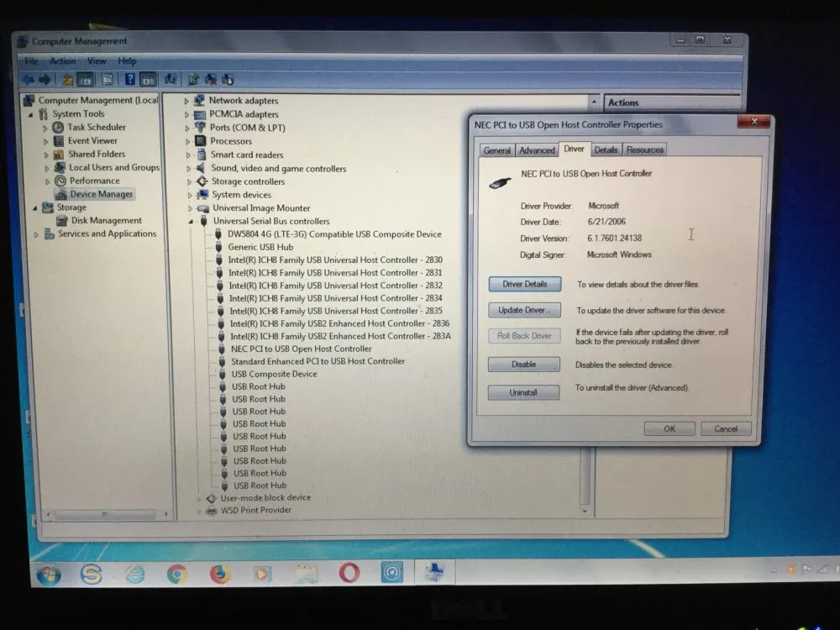Switch to the Details tab
Viewport: 840px width, 630px height.
coord(606,150)
